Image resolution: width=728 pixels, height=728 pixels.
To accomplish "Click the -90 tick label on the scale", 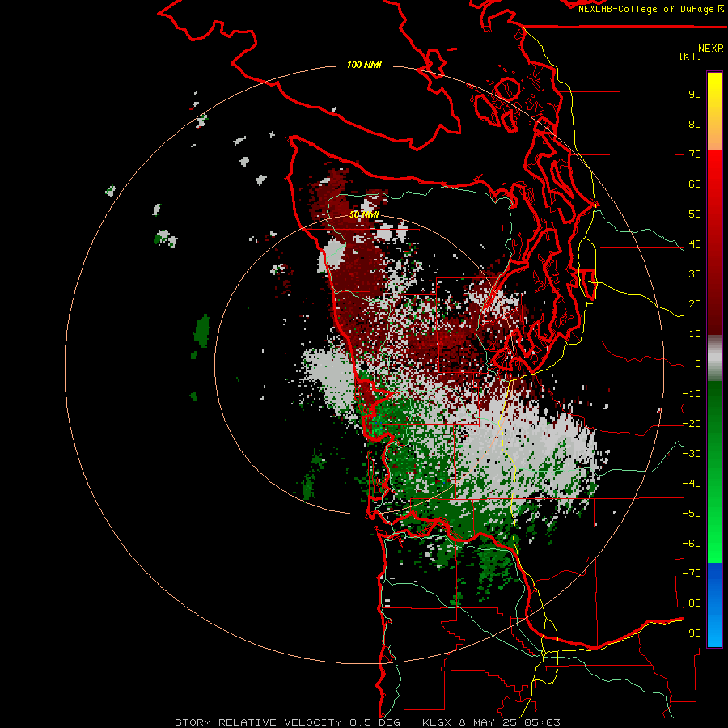I will click(692, 633).
